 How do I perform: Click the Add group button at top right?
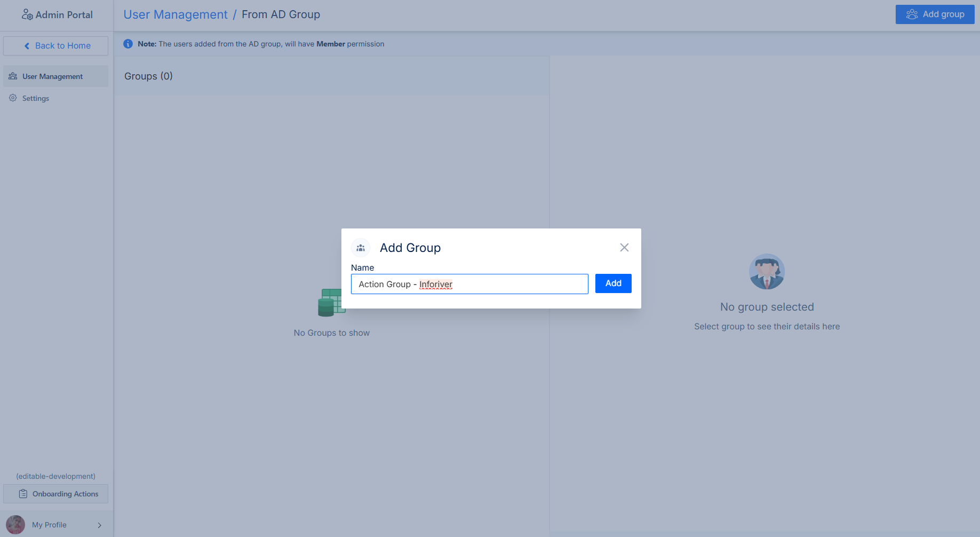pos(935,14)
